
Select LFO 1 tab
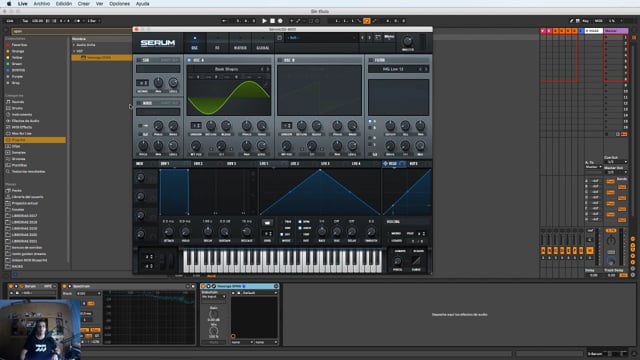coord(264,164)
